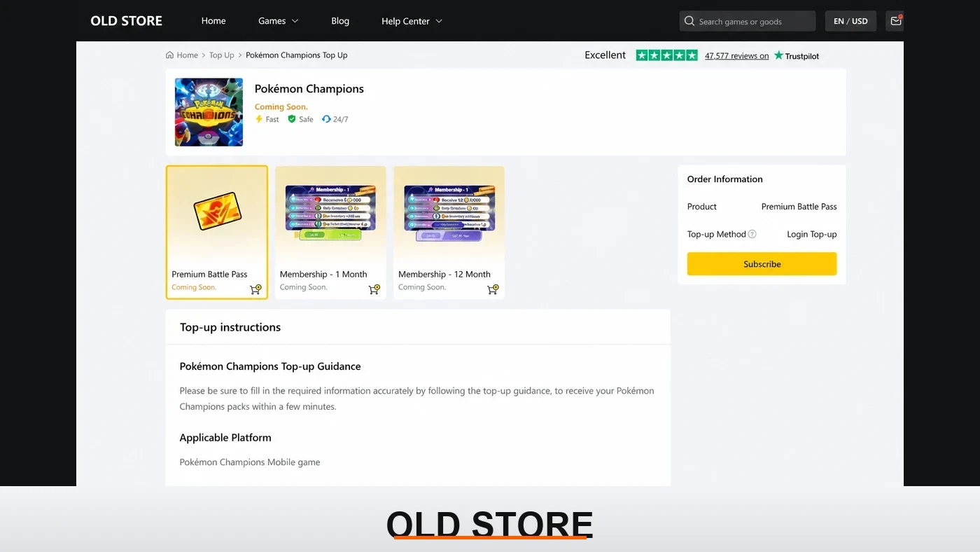Expand the Help Center menu

(x=412, y=21)
